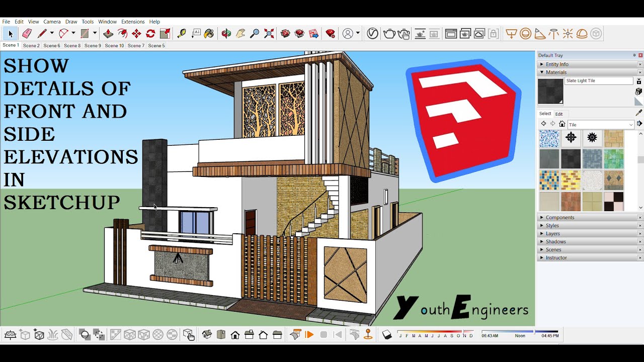Open the Tile material library dropdown
Image resolution: width=644 pixels, height=362 pixels.
[x=601, y=124]
